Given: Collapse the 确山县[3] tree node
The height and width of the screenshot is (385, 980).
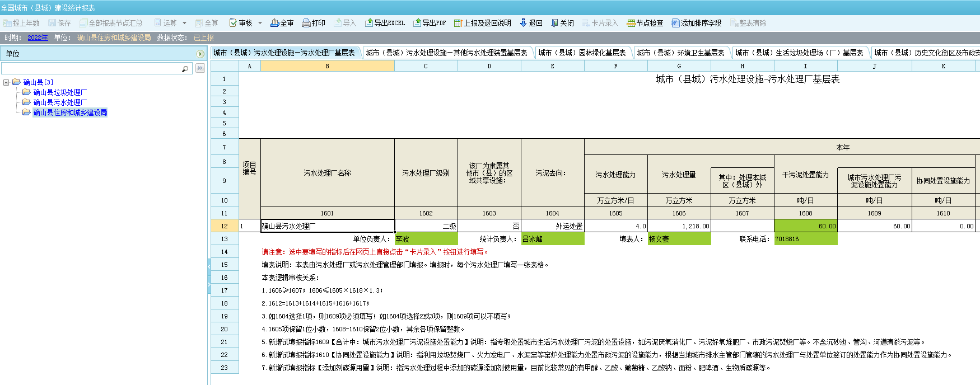Looking at the screenshot, I should (6, 82).
